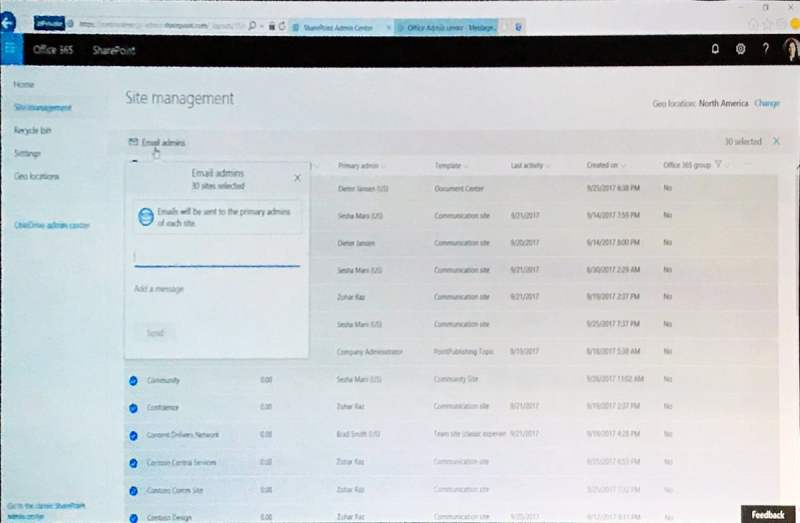Go to the classic SharePoint admin center link
Screen dimensions: 800x523
coord(46,511)
